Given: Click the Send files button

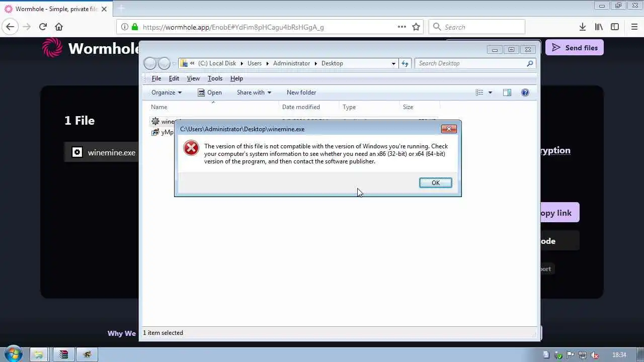Looking at the screenshot, I should click(x=575, y=48).
